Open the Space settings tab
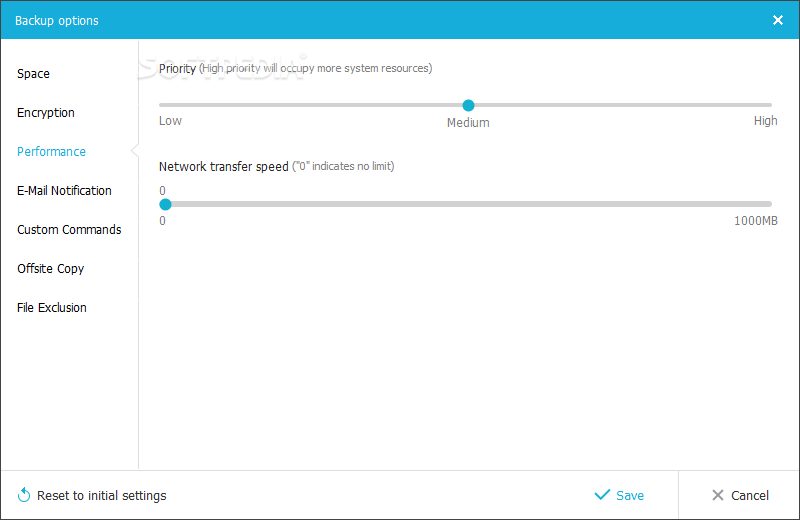Screen dimensions: 800x520 coord(33,74)
